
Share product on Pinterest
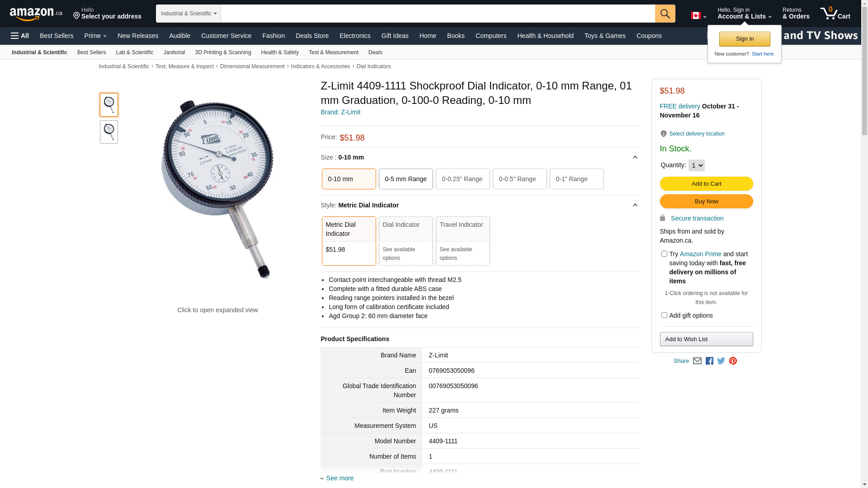(x=733, y=361)
